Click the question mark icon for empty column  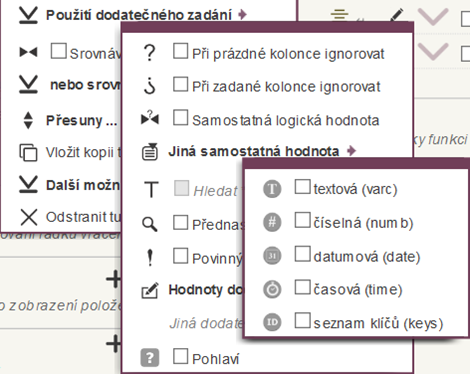[x=149, y=53]
